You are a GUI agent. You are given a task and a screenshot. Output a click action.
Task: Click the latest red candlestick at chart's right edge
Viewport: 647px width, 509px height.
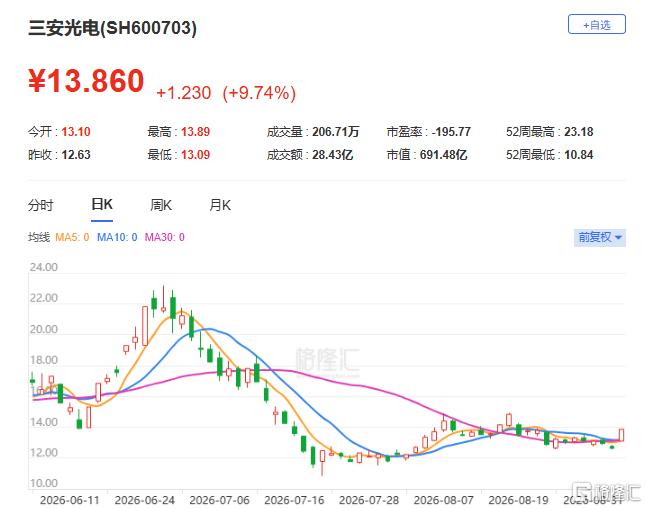pyautogui.click(x=621, y=435)
